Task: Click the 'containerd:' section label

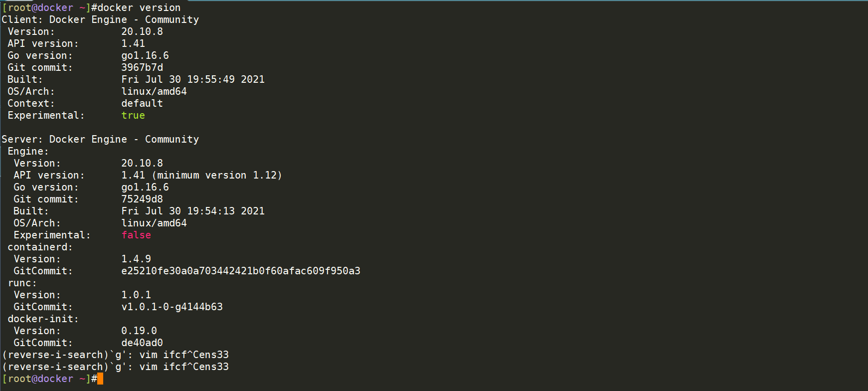Action: [x=40, y=247]
